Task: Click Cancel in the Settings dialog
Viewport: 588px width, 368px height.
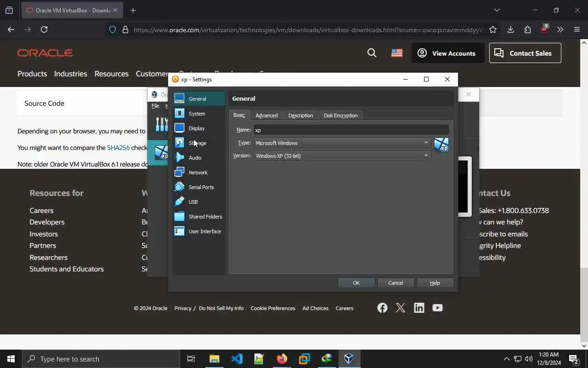Action: tap(396, 283)
